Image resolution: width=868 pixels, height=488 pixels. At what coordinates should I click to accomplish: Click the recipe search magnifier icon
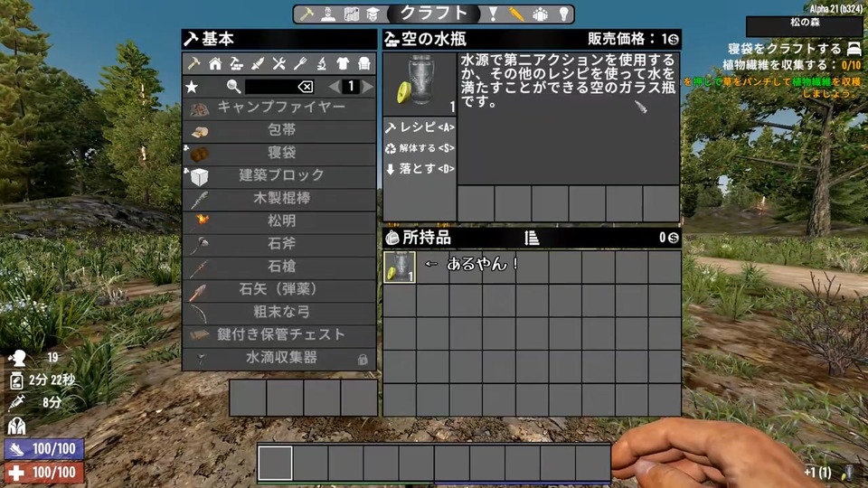click(x=233, y=87)
